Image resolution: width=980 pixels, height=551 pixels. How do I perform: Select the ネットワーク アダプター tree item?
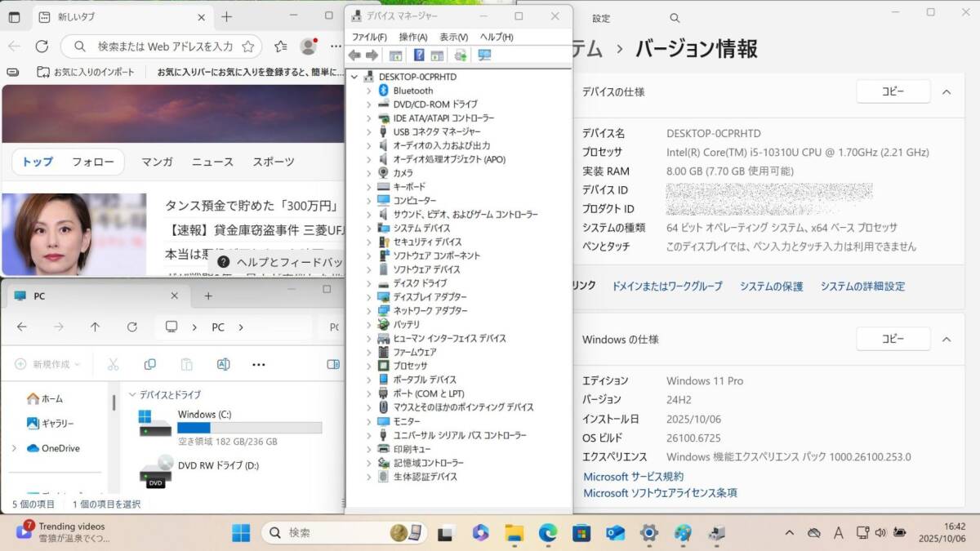[x=430, y=311]
